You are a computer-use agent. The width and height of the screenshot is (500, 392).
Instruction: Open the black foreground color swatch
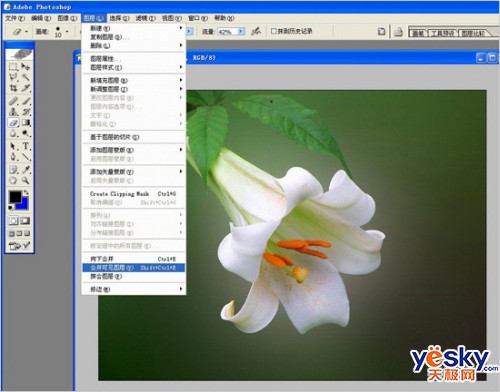click(x=15, y=197)
